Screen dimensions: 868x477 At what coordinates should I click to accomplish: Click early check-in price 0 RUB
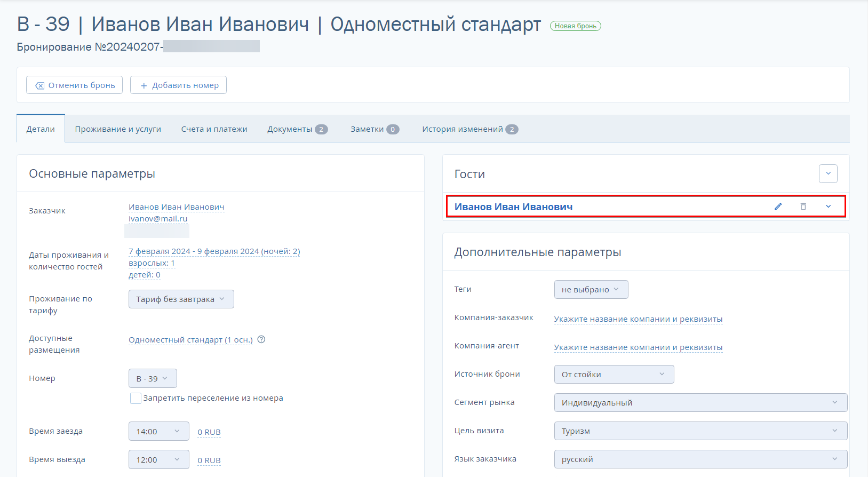click(209, 432)
